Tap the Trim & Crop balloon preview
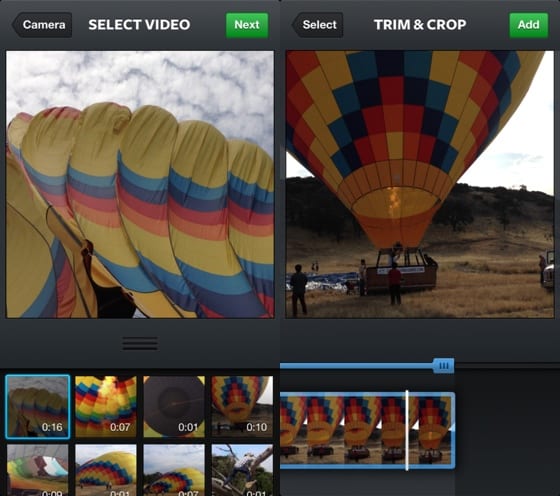The image size is (560, 496). coord(420,184)
